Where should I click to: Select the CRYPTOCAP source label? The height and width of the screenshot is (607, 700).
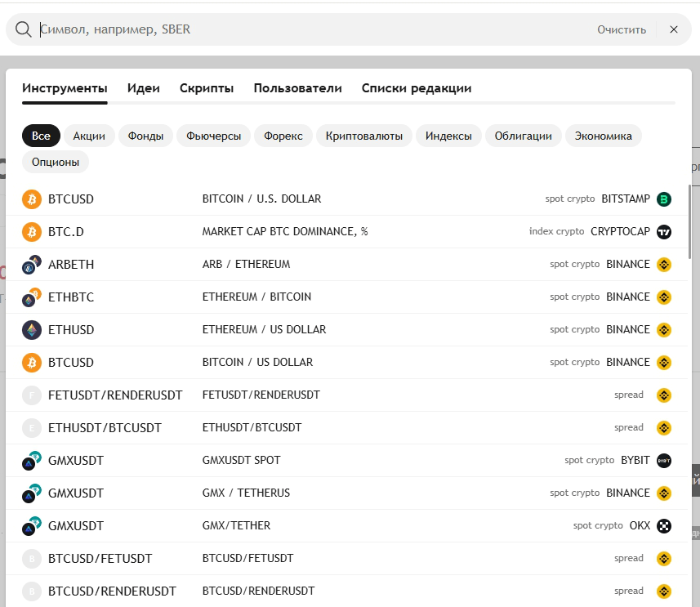(620, 232)
